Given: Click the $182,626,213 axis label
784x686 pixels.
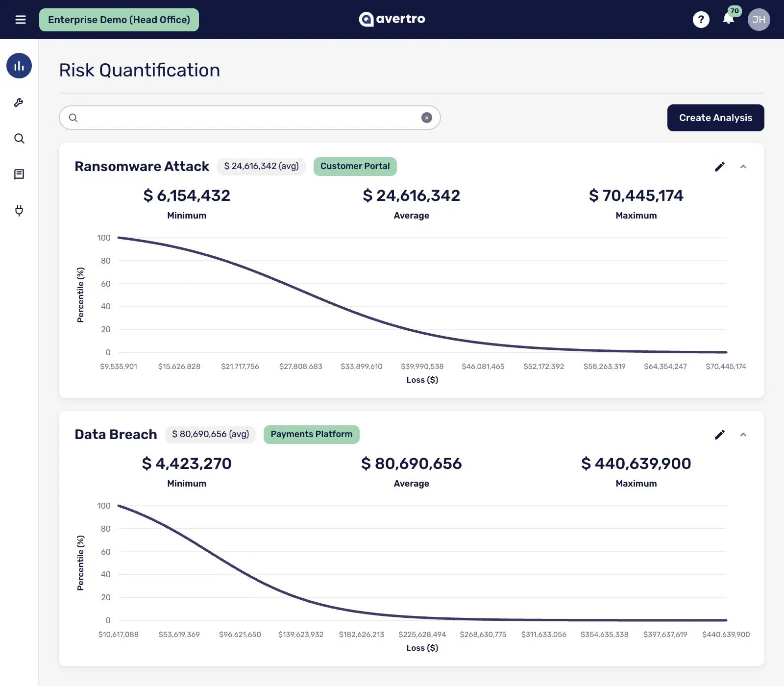Looking at the screenshot, I should coord(362,635).
